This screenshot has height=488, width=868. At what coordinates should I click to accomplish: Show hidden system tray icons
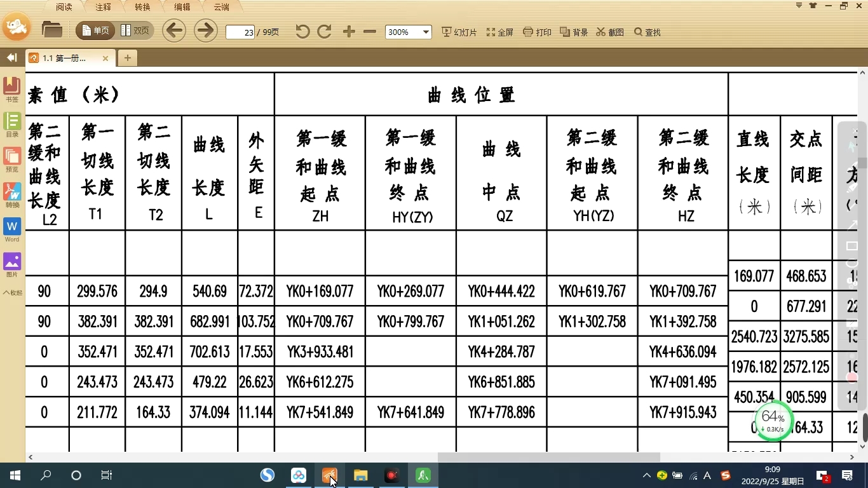tap(647, 475)
